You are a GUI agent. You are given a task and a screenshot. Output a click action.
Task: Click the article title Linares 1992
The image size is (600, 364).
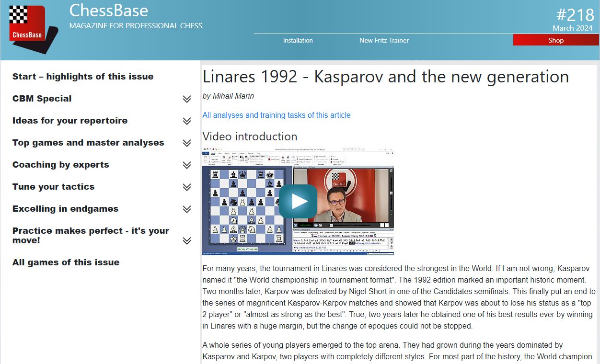coord(386,77)
